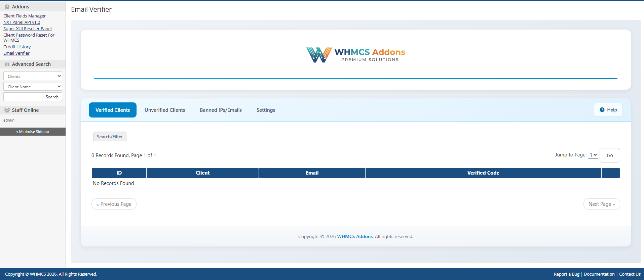
Task: Open the Clients search type dropdown
Action: pyautogui.click(x=33, y=76)
